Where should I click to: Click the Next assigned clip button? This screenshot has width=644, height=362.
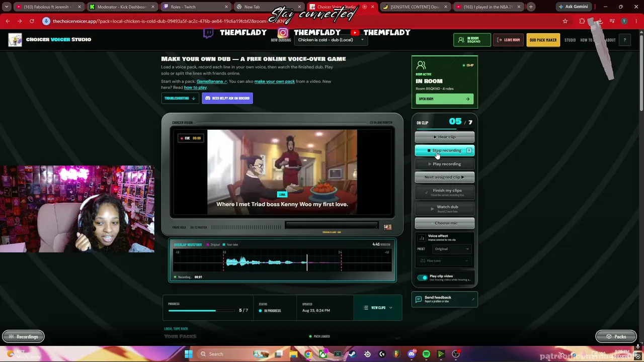pyautogui.click(x=444, y=177)
